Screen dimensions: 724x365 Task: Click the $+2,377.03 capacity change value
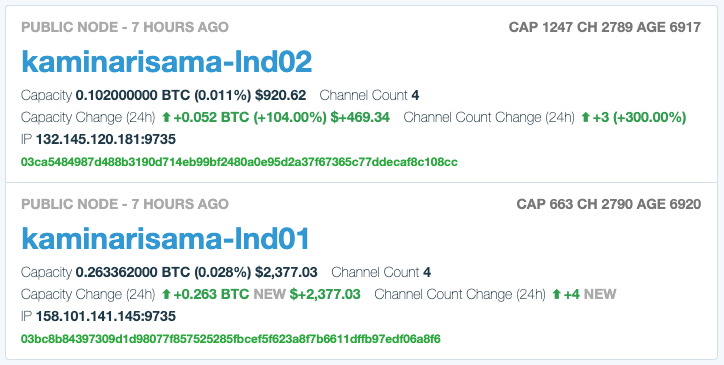pyautogui.click(x=325, y=294)
